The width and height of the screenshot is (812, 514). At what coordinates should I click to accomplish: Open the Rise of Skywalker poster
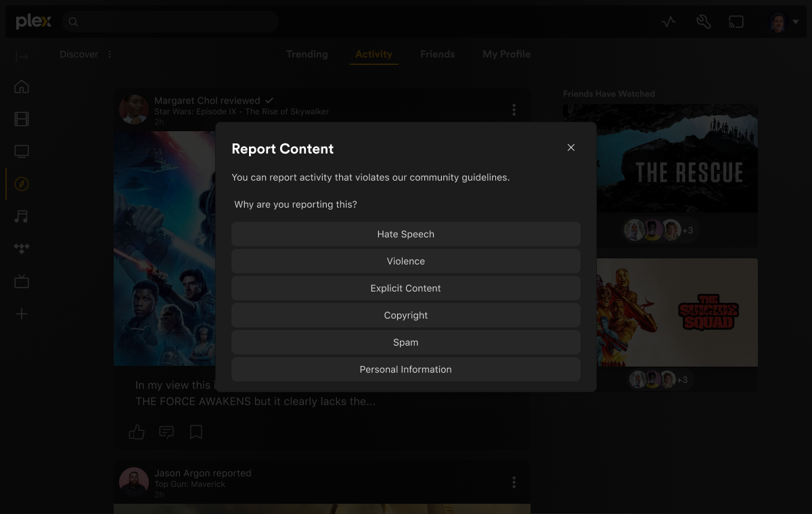coord(164,248)
